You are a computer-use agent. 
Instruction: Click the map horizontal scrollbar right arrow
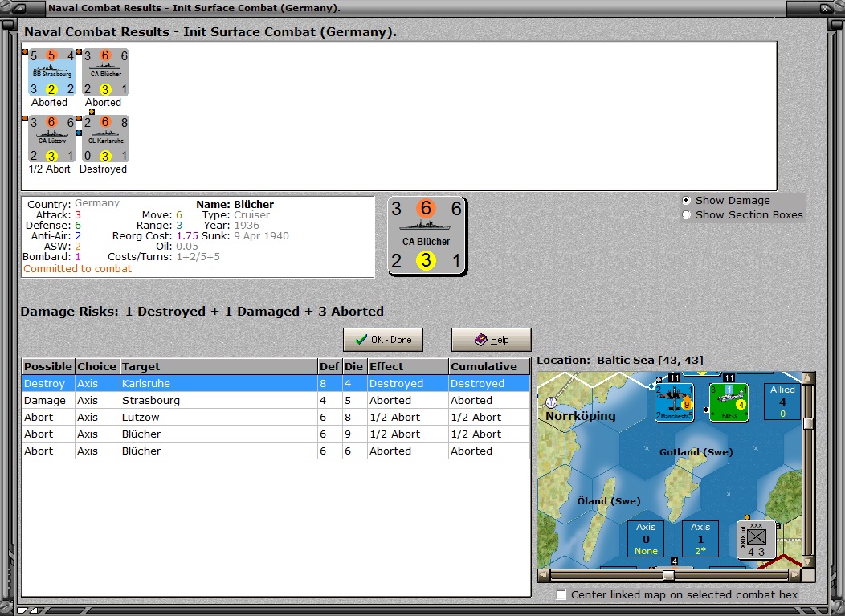795,575
